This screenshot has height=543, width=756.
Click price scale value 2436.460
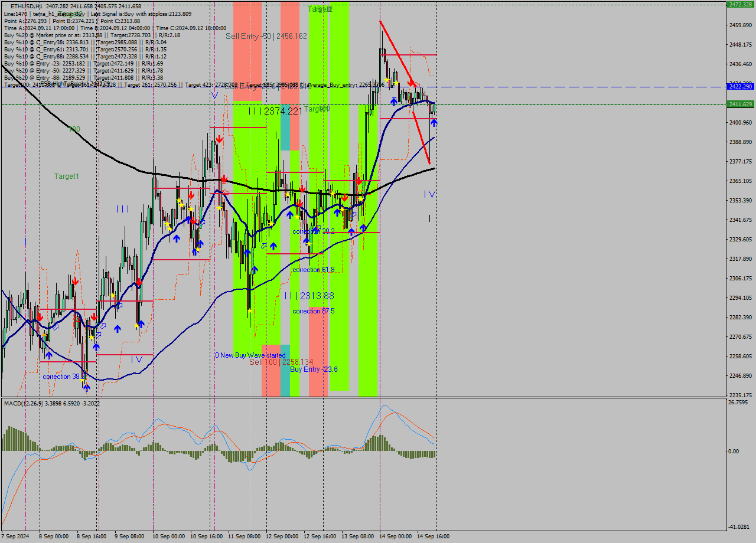(x=740, y=64)
